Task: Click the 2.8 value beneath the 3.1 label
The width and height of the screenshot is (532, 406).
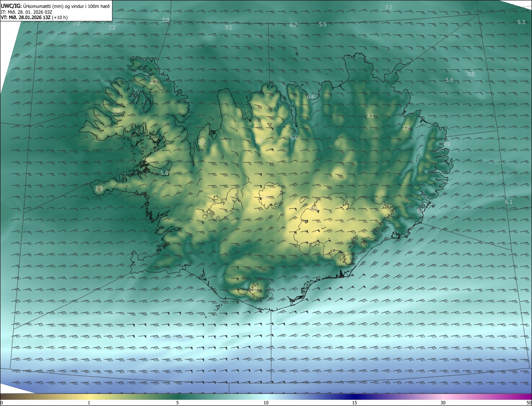Action: pos(406,128)
